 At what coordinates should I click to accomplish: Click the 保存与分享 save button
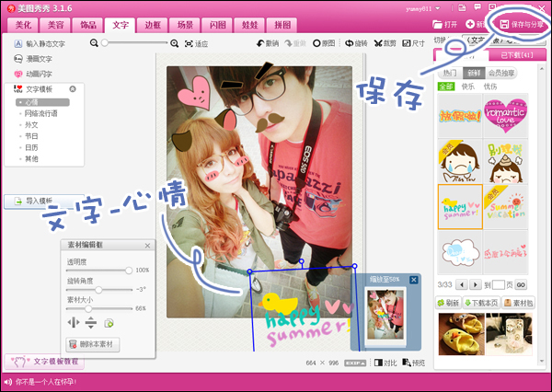[x=522, y=24]
